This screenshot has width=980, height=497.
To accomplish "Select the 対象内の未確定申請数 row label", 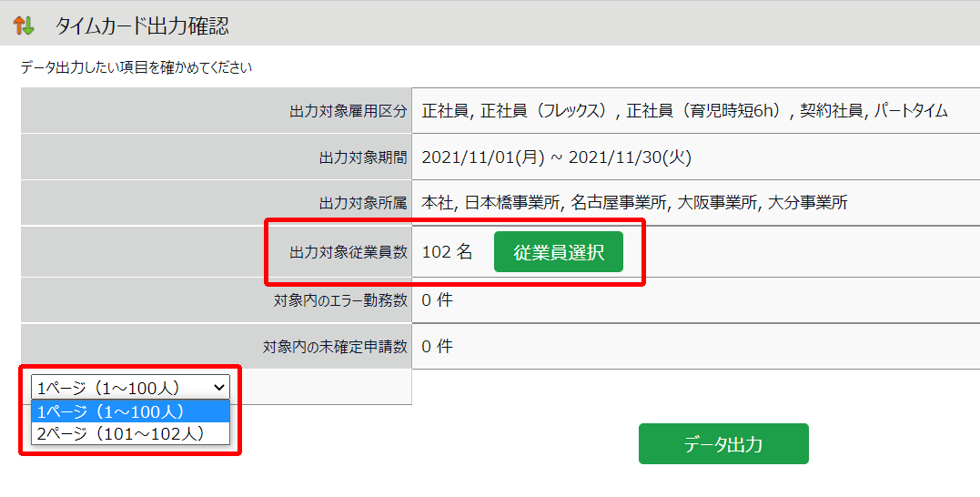I will click(x=334, y=347).
